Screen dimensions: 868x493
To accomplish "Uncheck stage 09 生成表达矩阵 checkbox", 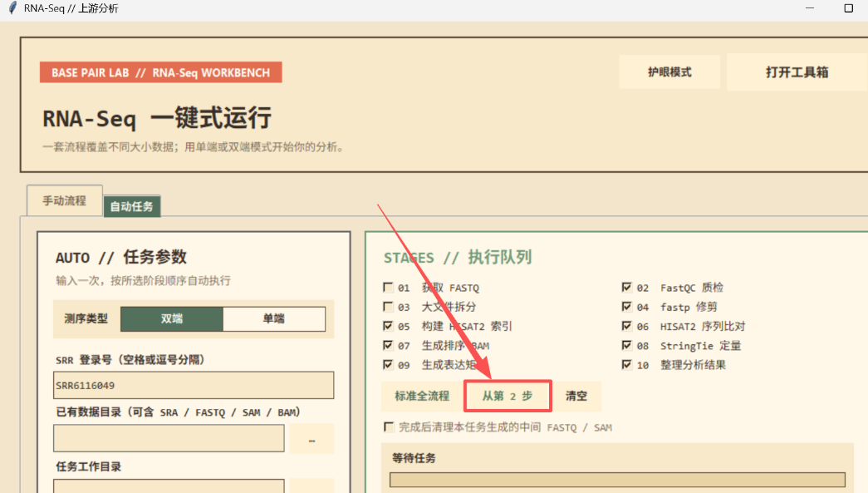I will (x=388, y=364).
